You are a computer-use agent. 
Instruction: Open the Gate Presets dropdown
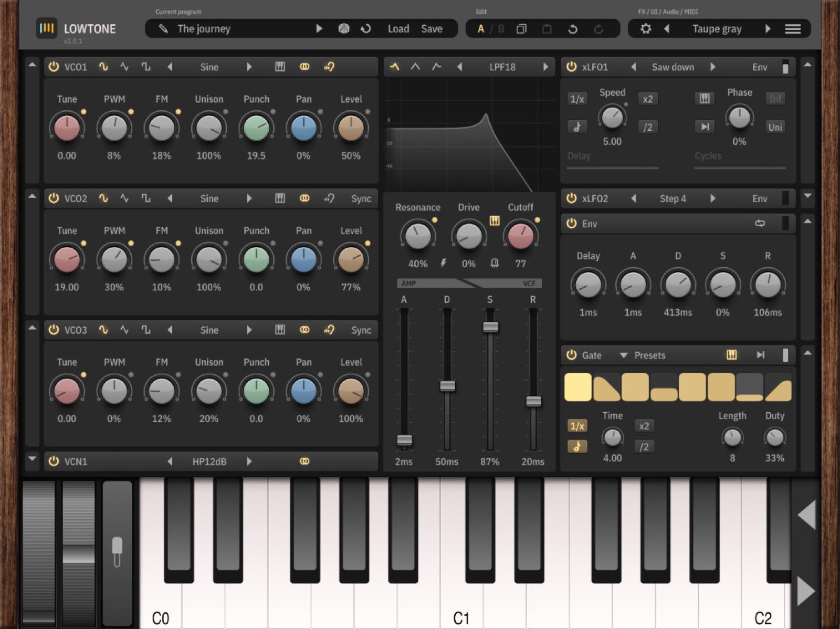pos(643,355)
